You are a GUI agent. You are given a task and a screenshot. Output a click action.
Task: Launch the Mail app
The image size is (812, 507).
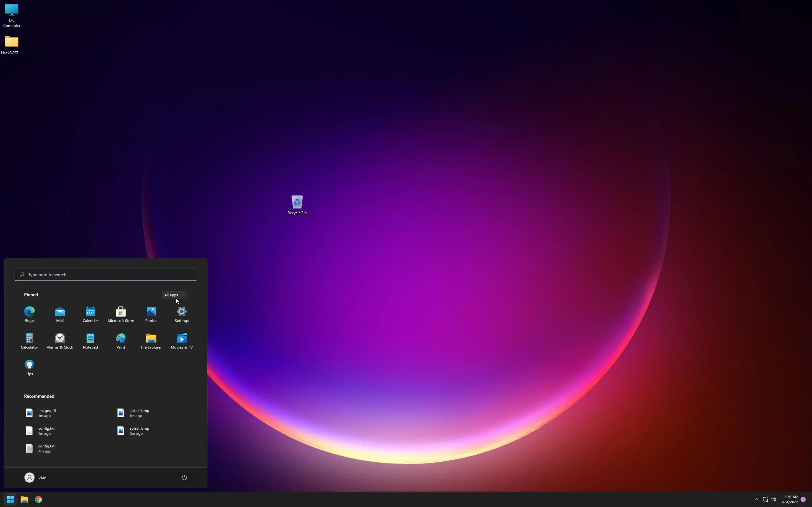tap(60, 314)
